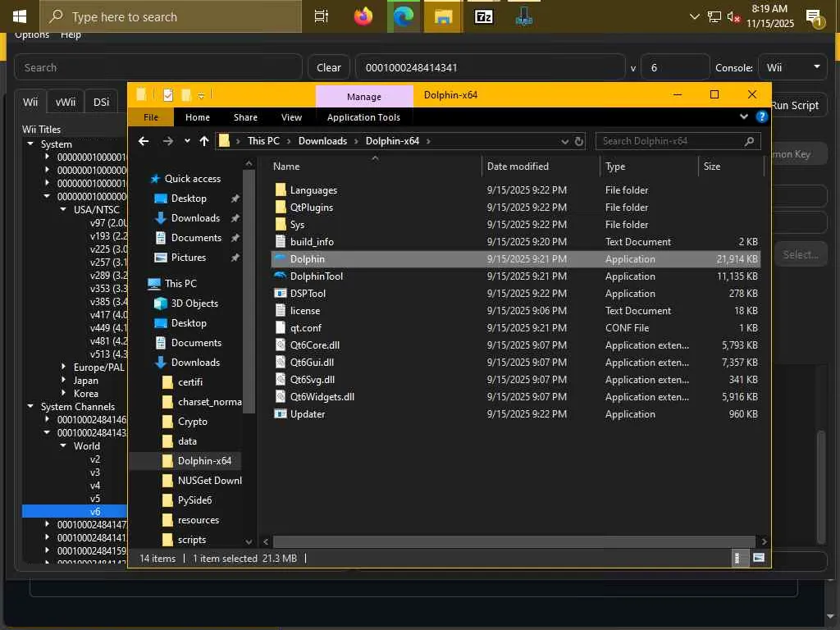Expand the Europe/PAL tree node
840x630 pixels.
[65, 367]
